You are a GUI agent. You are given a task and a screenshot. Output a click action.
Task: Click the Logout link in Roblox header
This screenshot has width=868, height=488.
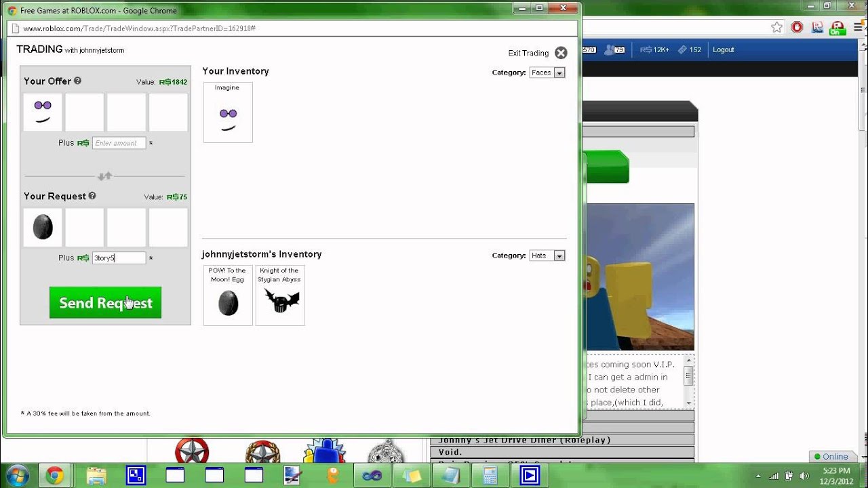(x=724, y=49)
